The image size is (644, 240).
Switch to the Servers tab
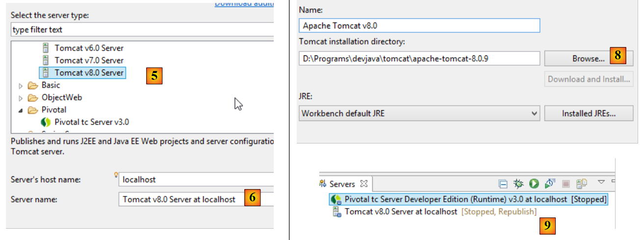pyautogui.click(x=342, y=184)
